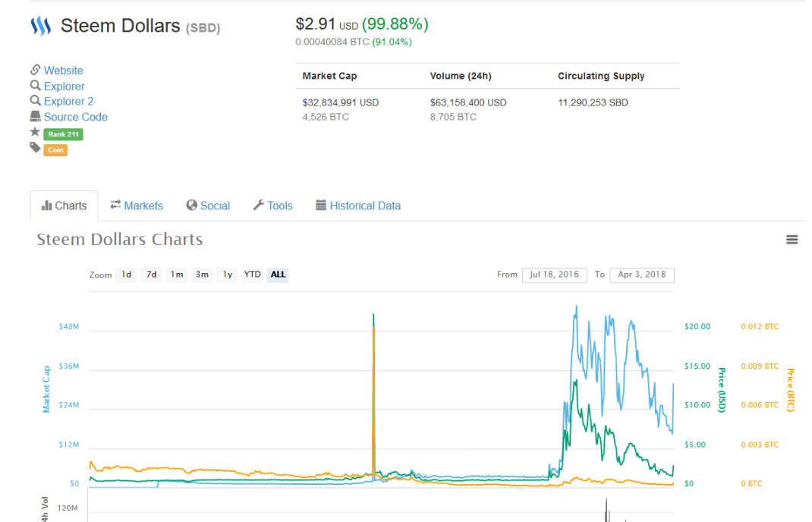The width and height of the screenshot is (812, 522).
Task: Click the orange Coin badge
Action: coord(55,150)
